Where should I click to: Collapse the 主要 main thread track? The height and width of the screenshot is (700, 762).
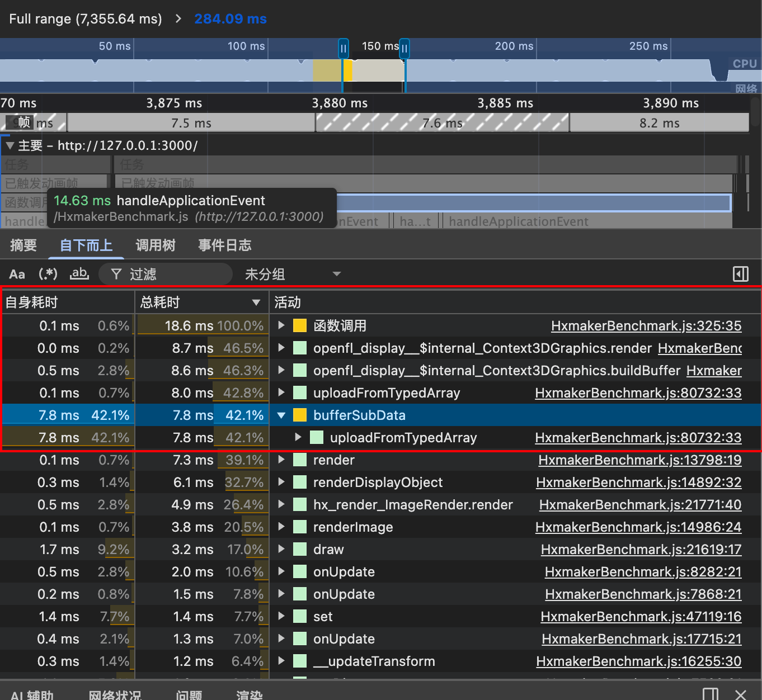[x=10, y=146]
